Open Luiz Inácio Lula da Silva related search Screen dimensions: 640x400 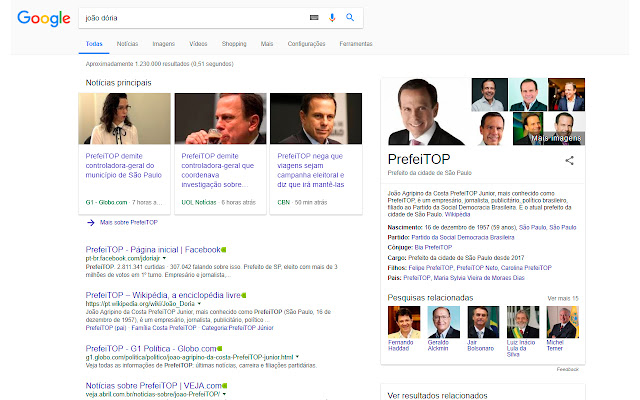(x=523, y=331)
